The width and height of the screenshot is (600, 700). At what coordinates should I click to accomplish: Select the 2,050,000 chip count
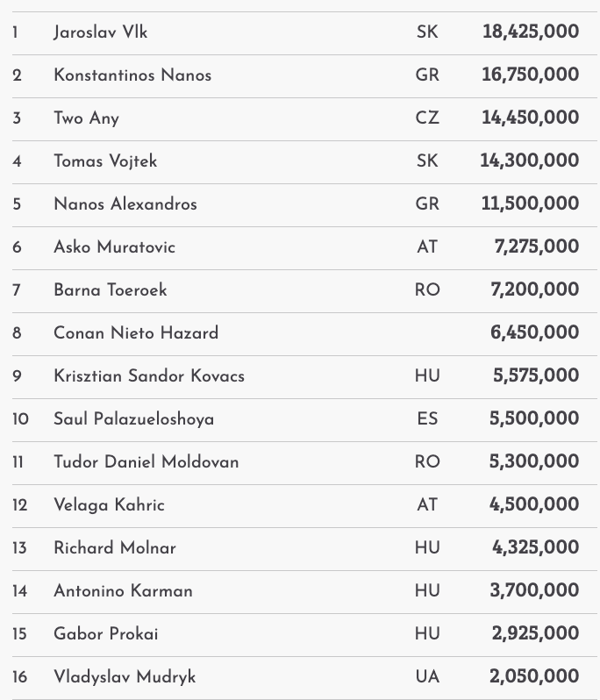pos(535,677)
